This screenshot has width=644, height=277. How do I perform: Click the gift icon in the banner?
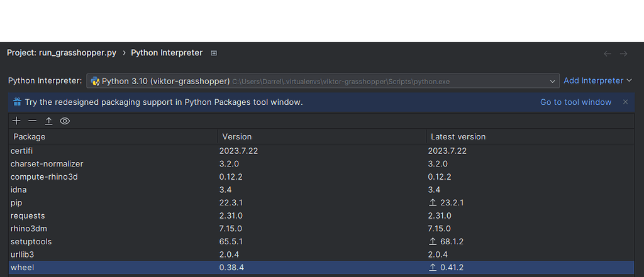17,102
